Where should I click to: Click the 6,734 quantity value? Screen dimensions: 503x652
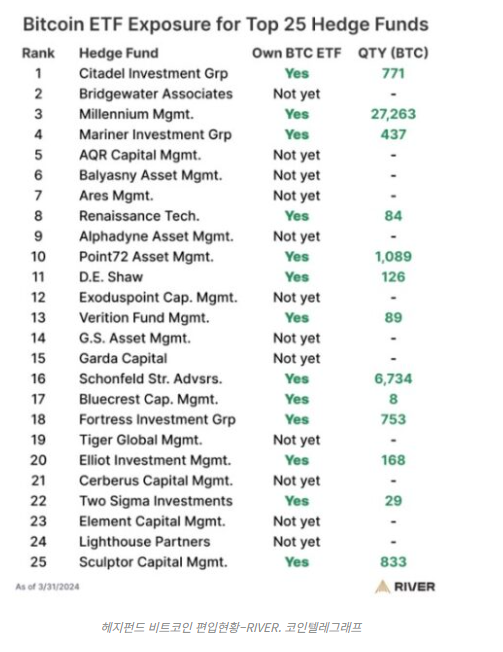[393, 379]
